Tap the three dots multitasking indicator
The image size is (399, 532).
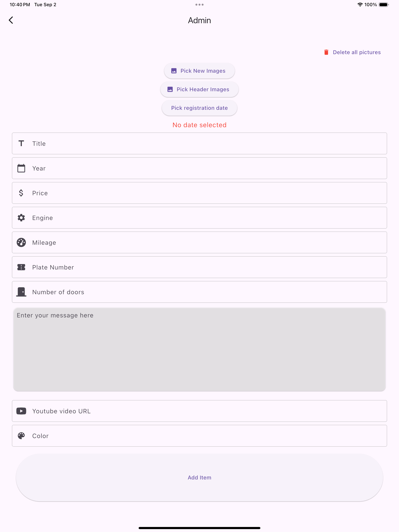coord(199,5)
